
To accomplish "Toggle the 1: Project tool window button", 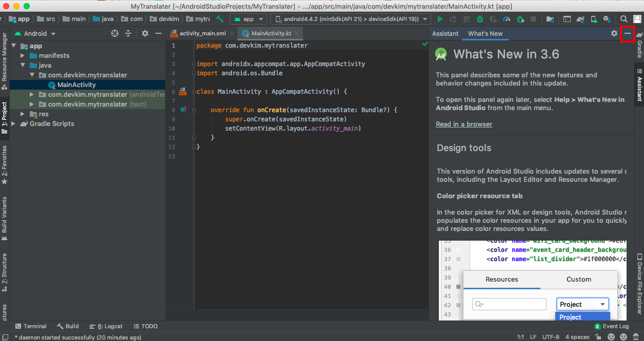I will pyautogui.click(x=5, y=118).
